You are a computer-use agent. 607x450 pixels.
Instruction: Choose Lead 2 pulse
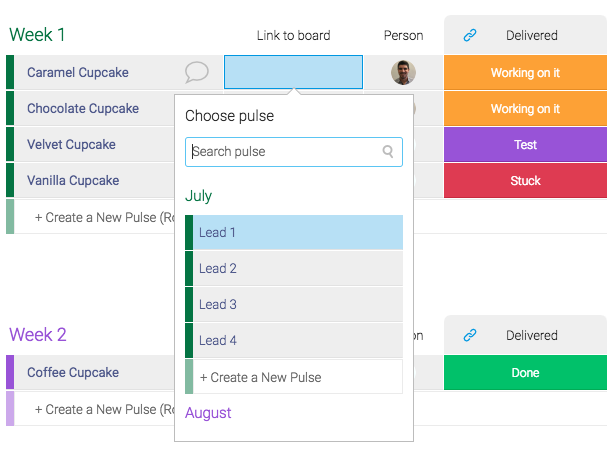pyautogui.click(x=294, y=268)
